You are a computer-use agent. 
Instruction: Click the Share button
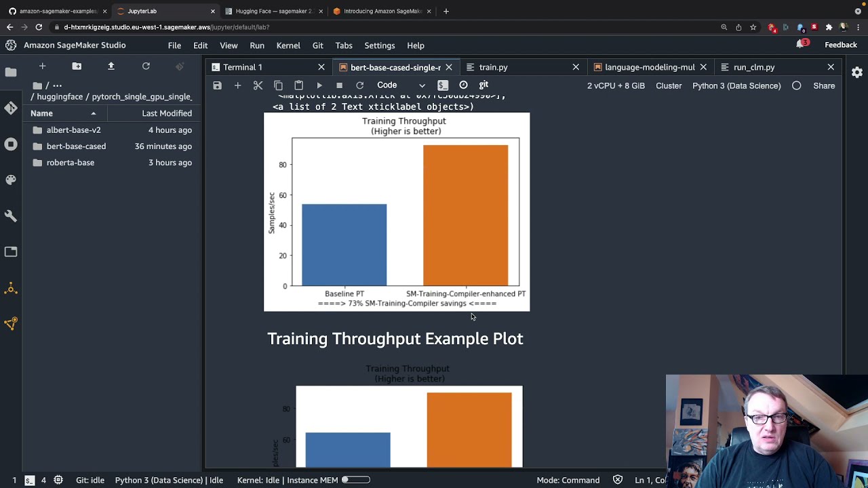824,85
